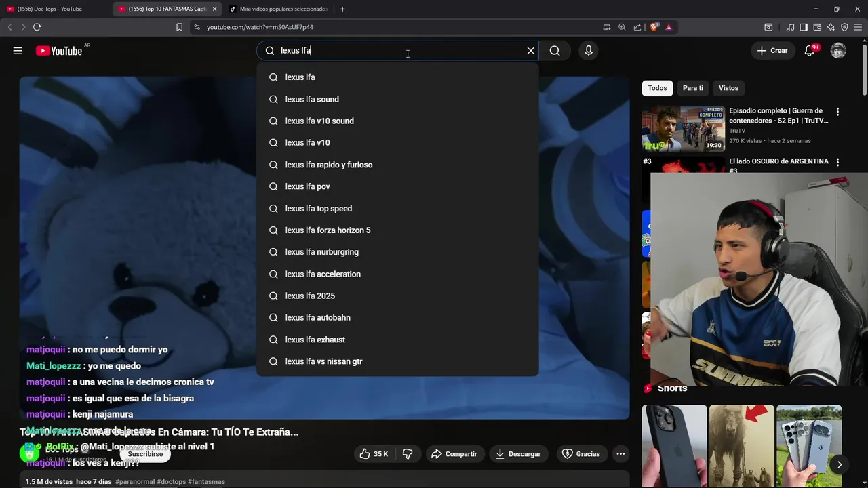
Task: Subscribe with the Suscribirse button
Action: (x=145, y=454)
